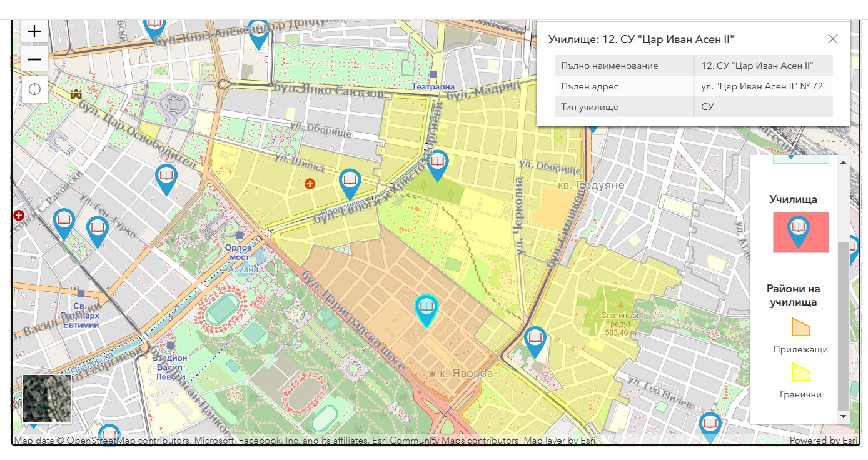Click the orange hospital icon near ул. Шипка
The height and width of the screenshot is (460, 868).
pos(310,184)
